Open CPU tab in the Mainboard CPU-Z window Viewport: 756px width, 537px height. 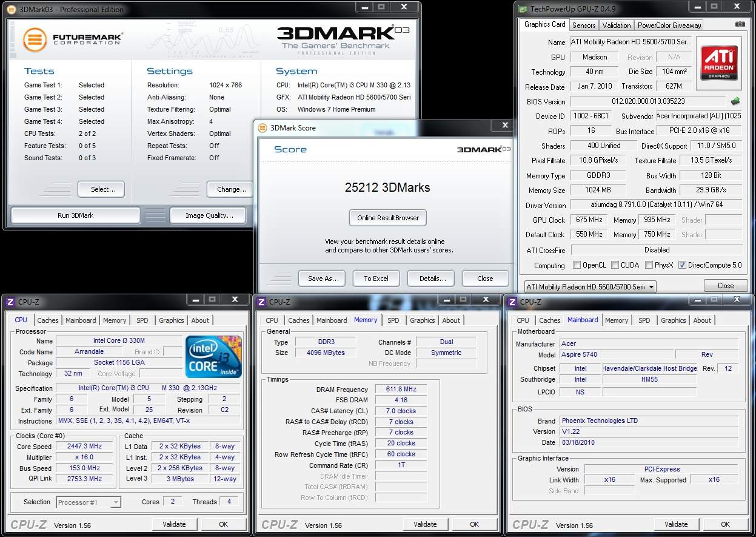coord(523,320)
